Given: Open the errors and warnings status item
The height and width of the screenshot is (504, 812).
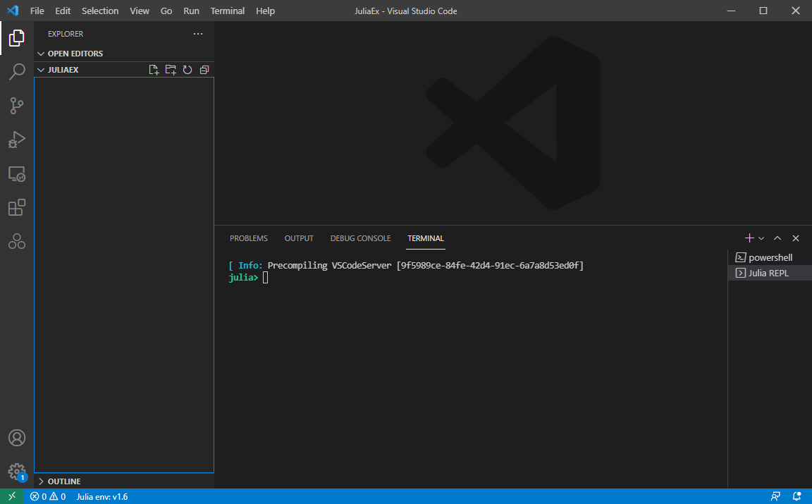Looking at the screenshot, I should (48, 496).
